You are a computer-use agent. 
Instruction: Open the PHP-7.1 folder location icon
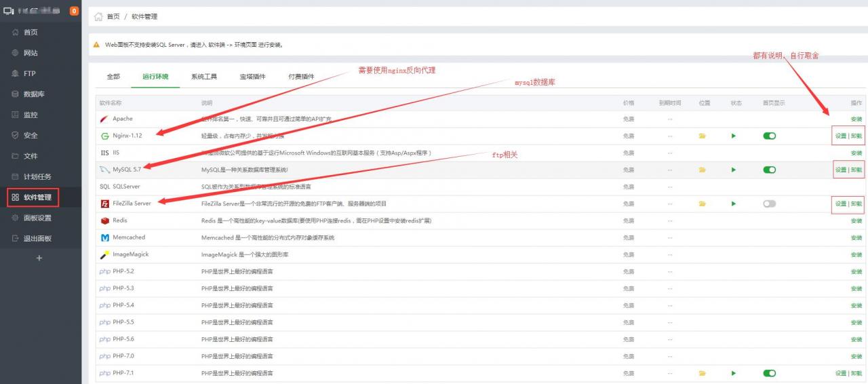point(703,373)
